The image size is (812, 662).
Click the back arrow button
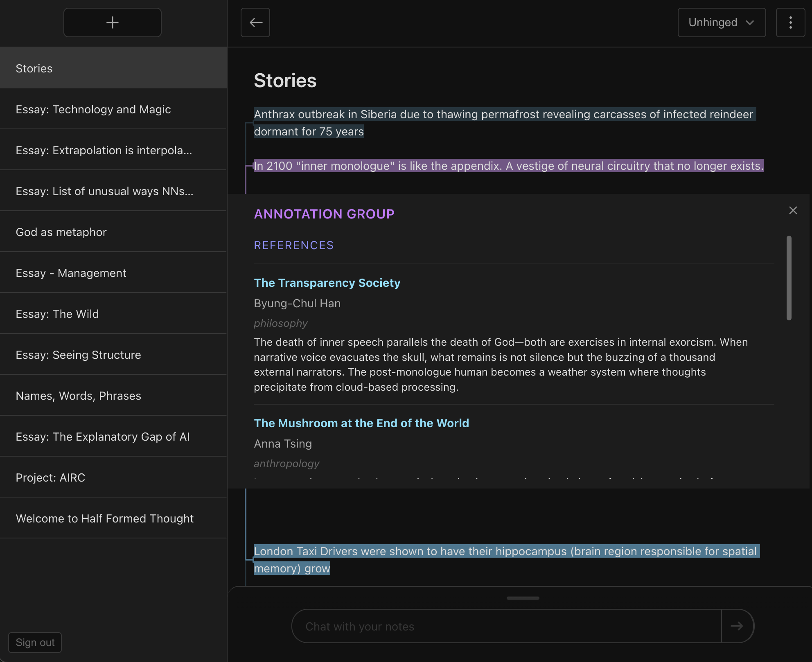[255, 23]
